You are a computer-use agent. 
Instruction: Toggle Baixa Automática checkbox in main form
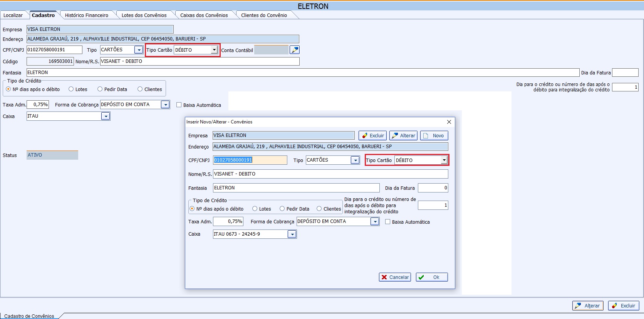pyautogui.click(x=179, y=105)
